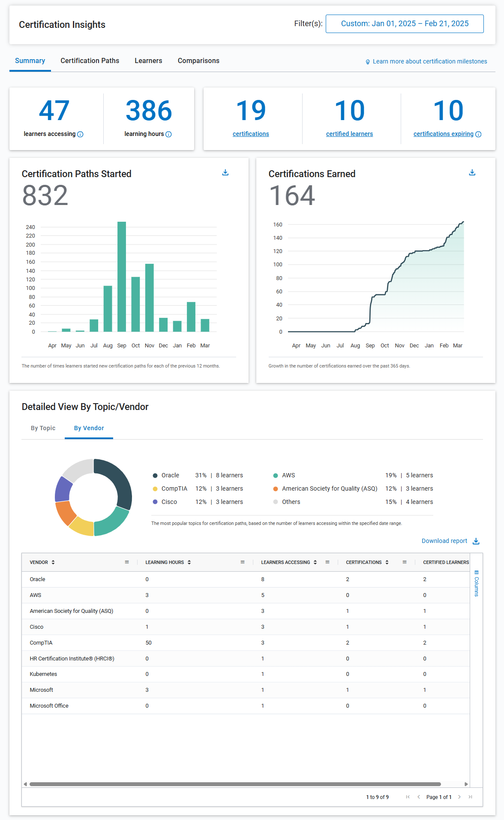Open the Learning Hours column menu icon

243,562
